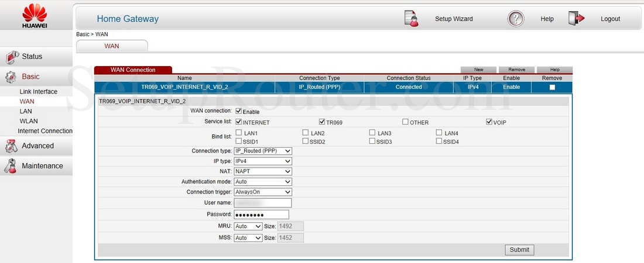Click the Status menu icon

coord(12,57)
